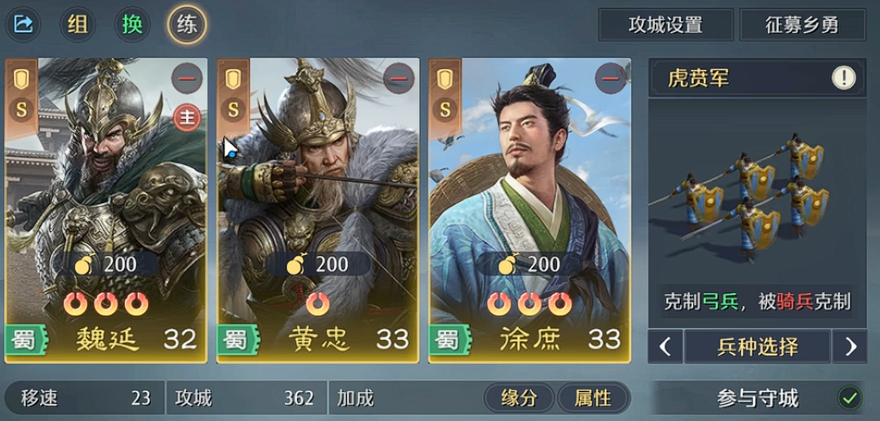Image resolution: width=880 pixels, height=421 pixels.
Task: Toggle the 参与守城 checkbox
Action: [x=850, y=398]
